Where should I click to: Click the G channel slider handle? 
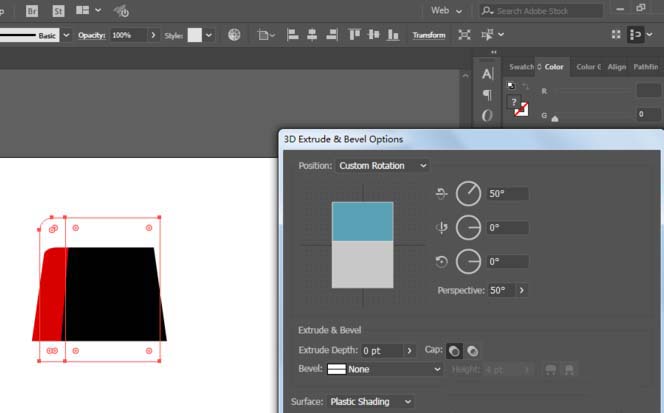point(555,119)
